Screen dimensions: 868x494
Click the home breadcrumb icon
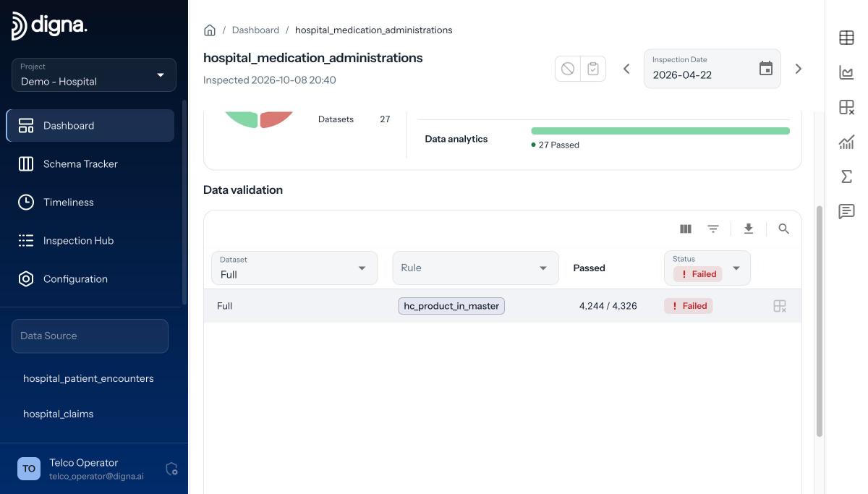tap(210, 30)
